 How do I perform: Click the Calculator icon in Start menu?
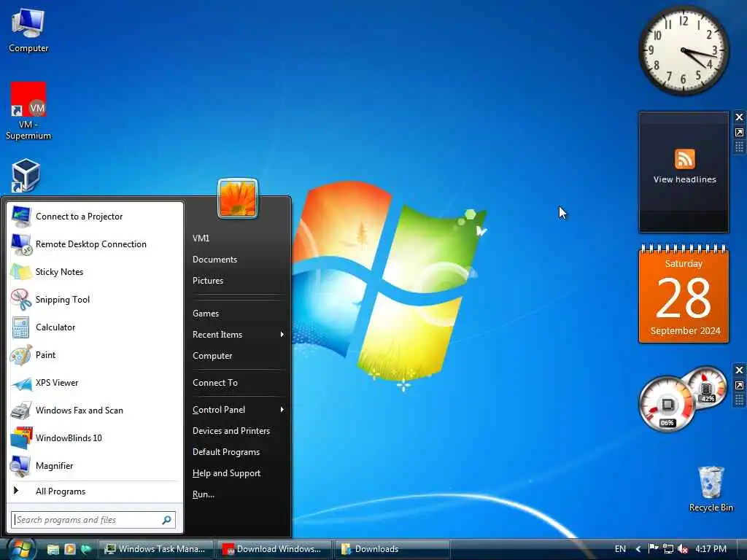21,327
